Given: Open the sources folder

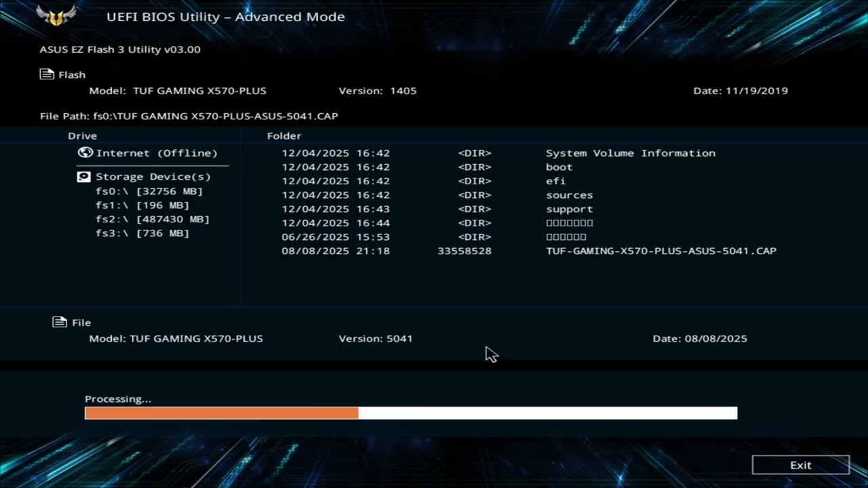Looking at the screenshot, I should (570, 195).
